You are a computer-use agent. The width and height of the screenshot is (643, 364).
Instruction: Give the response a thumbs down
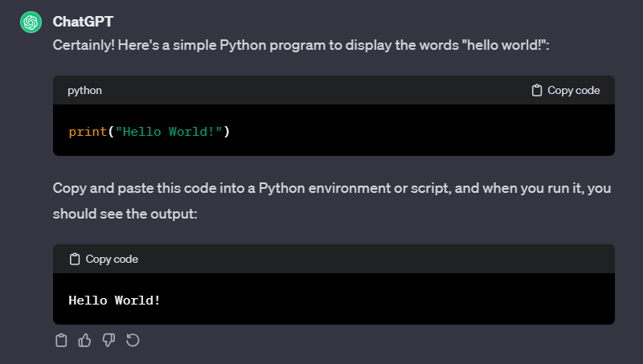tap(109, 341)
